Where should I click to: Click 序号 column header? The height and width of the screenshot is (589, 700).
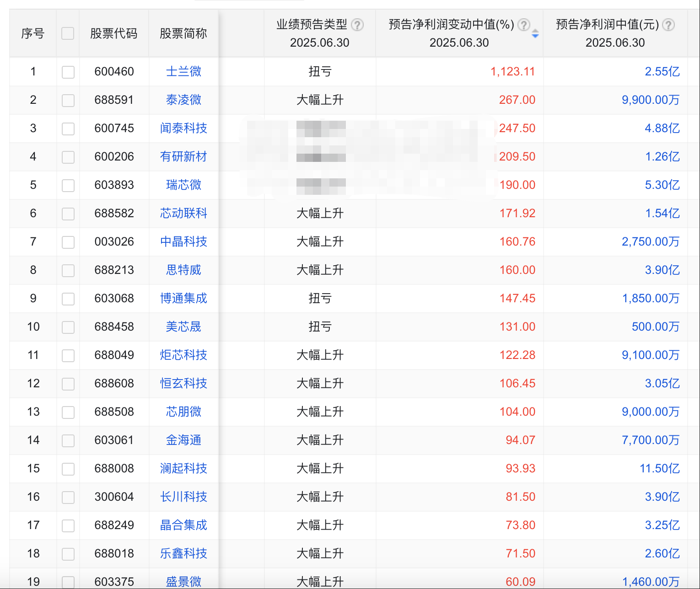[x=33, y=33]
